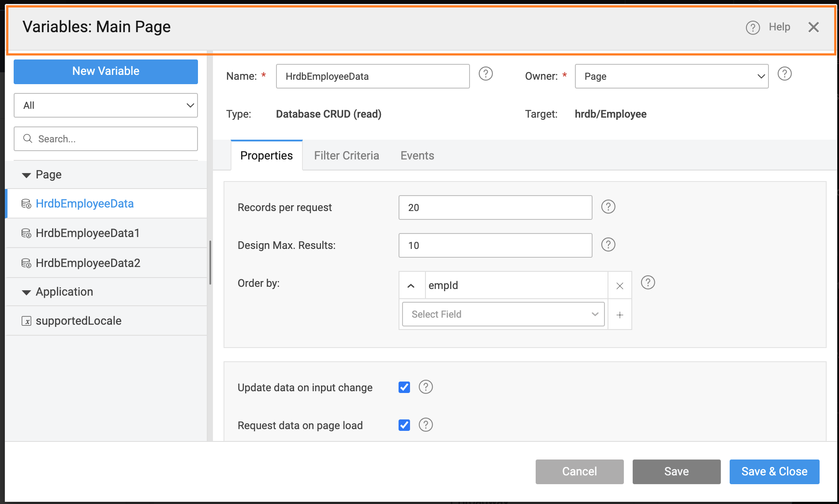
Task: Select HrdbEmployeeData2 in the variable list
Action: tap(88, 263)
